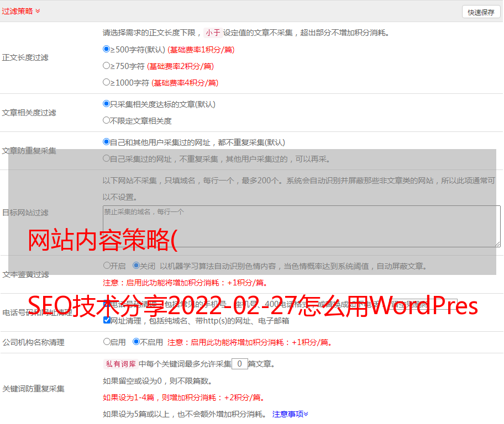The image size is (504, 424).
Task: Click the 私有词库 tag
Action: point(121,364)
